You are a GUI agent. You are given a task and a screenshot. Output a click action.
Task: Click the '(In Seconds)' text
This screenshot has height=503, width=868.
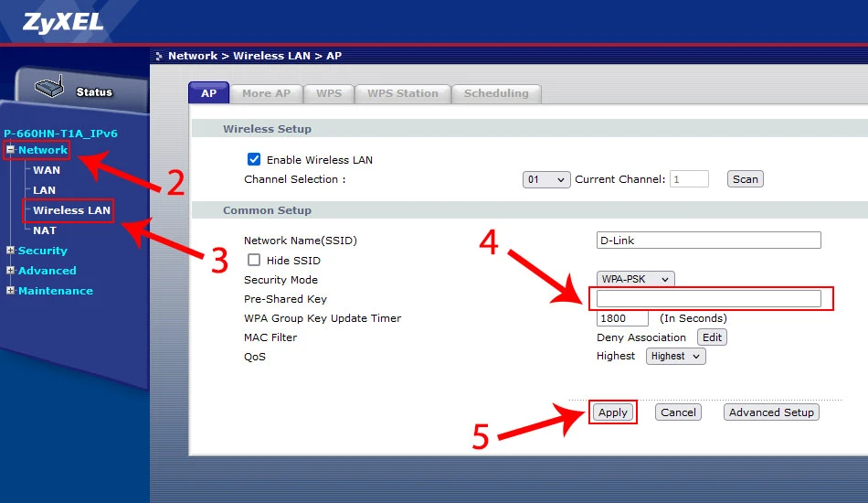(x=693, y=318)
